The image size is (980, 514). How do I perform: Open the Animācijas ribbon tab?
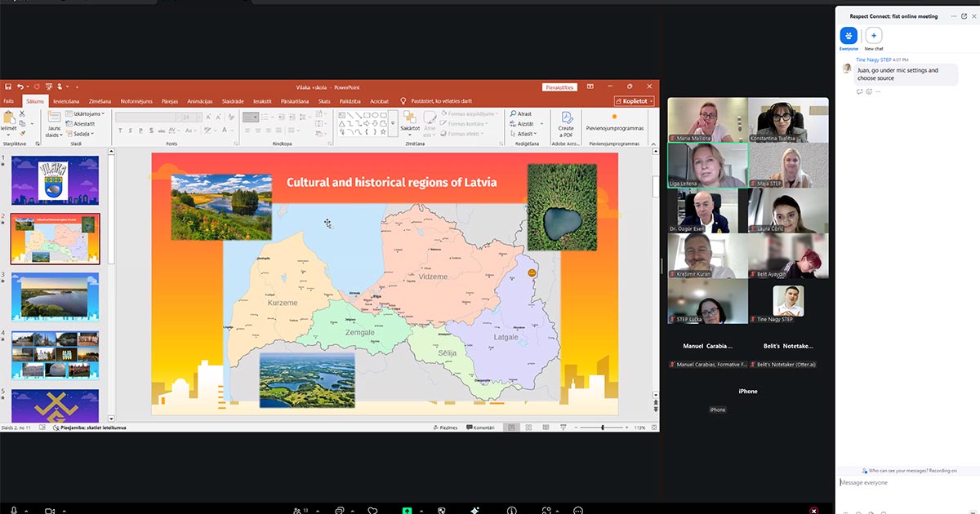point(199,101)
